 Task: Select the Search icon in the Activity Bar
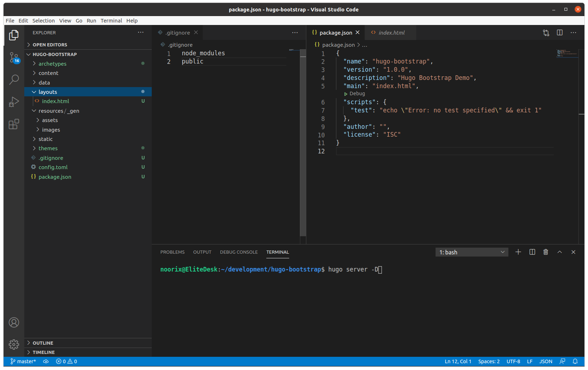[14, 79]
